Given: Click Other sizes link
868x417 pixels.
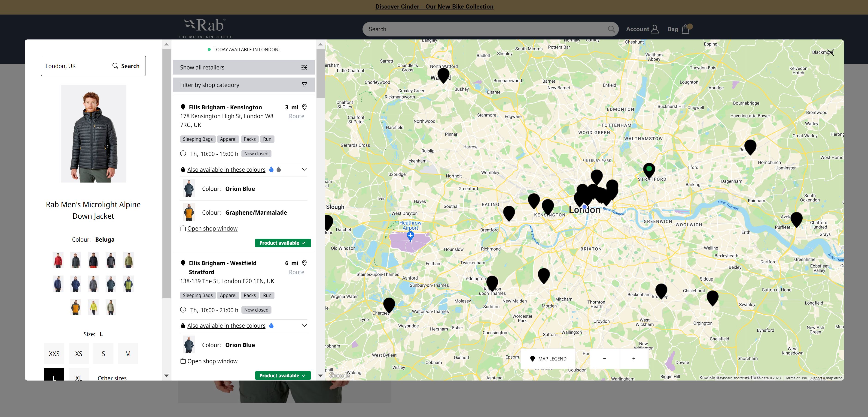Looking at the screenshot, I should pos(112,378).
